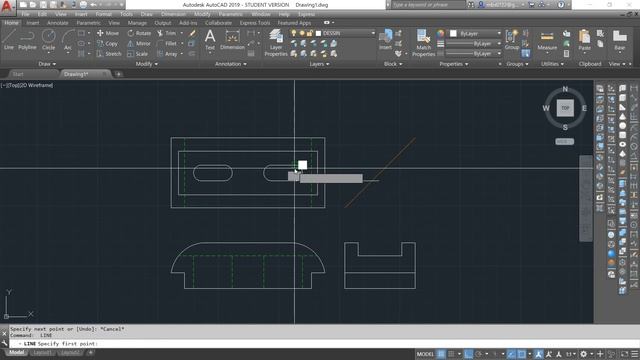Click the Match Properties tool
Screen dimensions: 640x360
(423, 42)
